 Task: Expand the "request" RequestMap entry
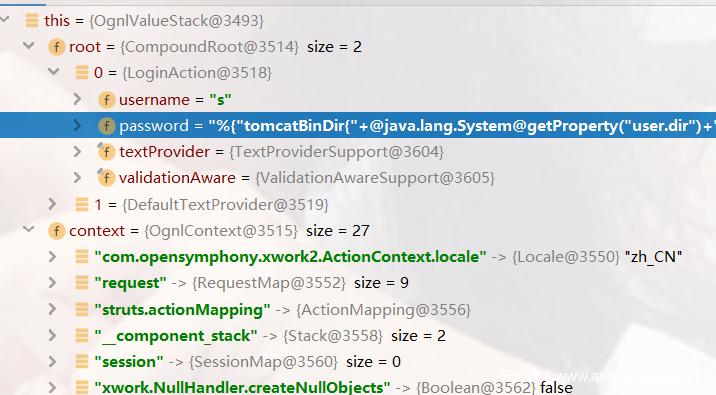(x=53, y=283)
